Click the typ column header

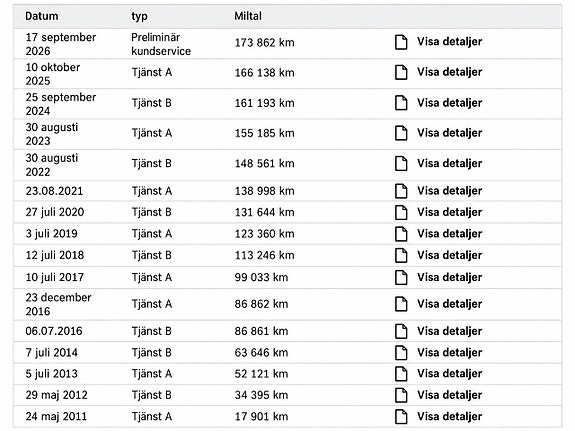[139, 17]
